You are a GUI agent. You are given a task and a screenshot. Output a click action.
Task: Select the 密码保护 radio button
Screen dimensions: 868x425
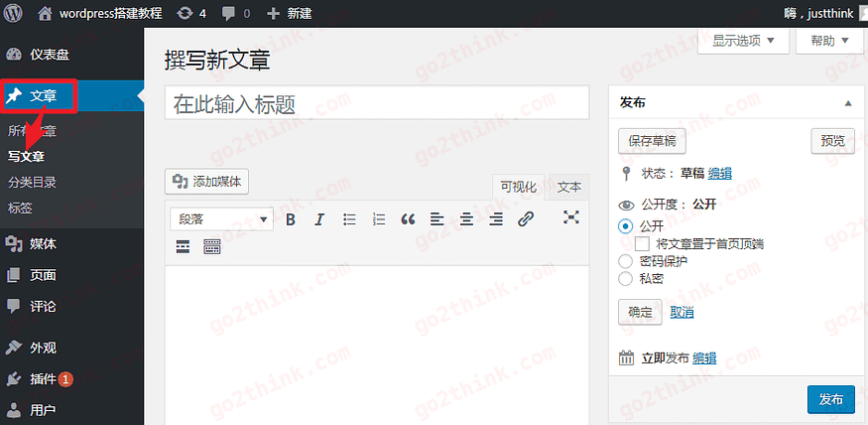pyautogui.click(x=626, y=261)
